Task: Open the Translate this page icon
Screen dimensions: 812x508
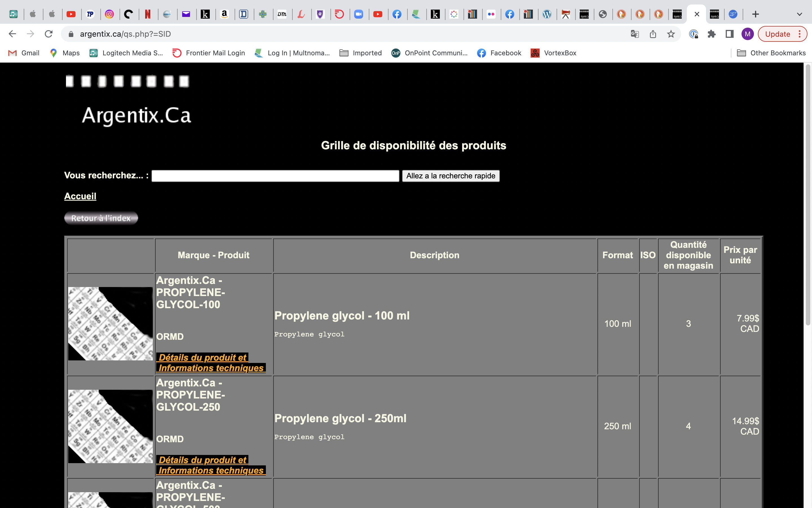Action: (634, 34)
